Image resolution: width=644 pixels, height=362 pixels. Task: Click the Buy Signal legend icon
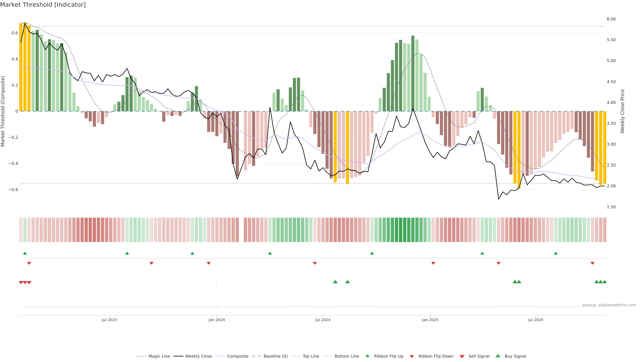coord(498,356)
